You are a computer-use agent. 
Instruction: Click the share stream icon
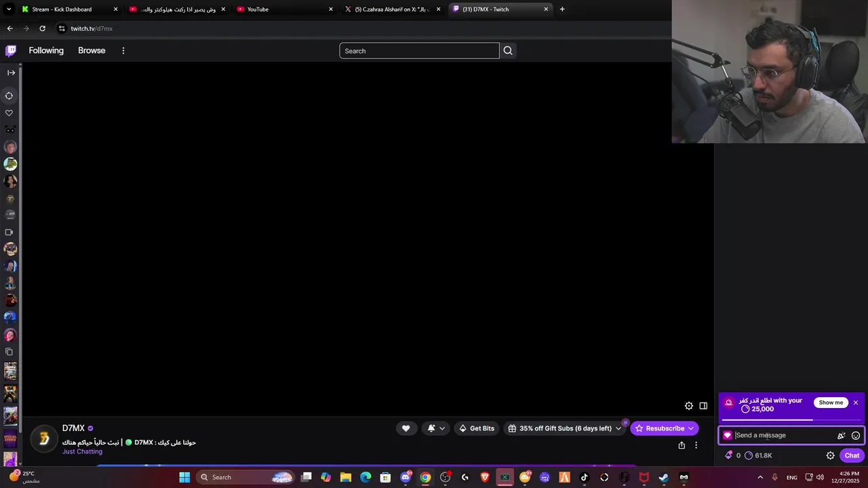point(682,445)
